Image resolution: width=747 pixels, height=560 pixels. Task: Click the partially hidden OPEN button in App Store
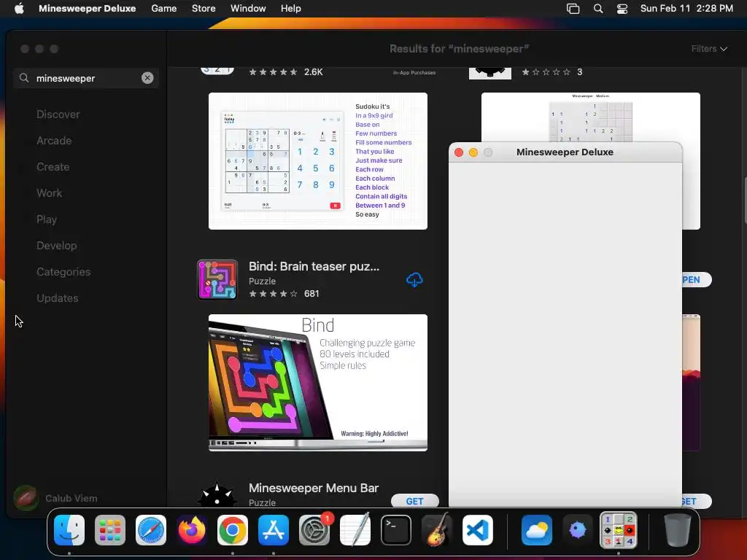(697, 279)
